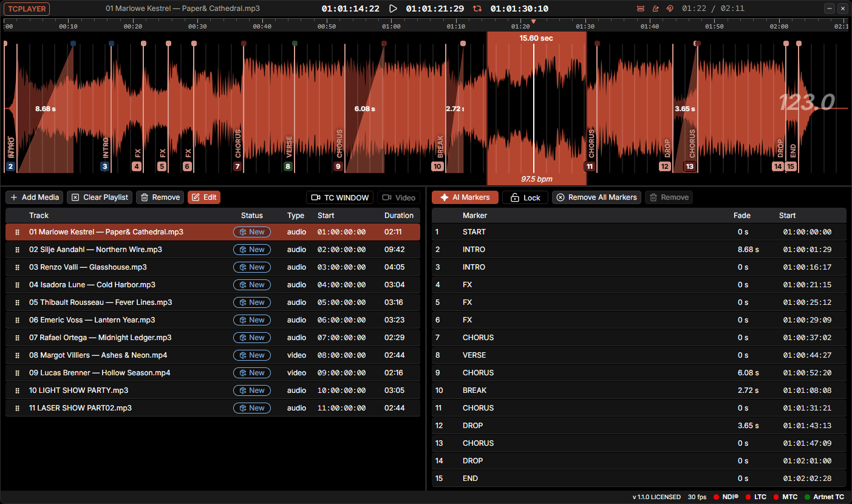Click the 30 fps status entry
The height and width of the screenshot is (504, 852).
pyautogui.click(x=697, y=497)
